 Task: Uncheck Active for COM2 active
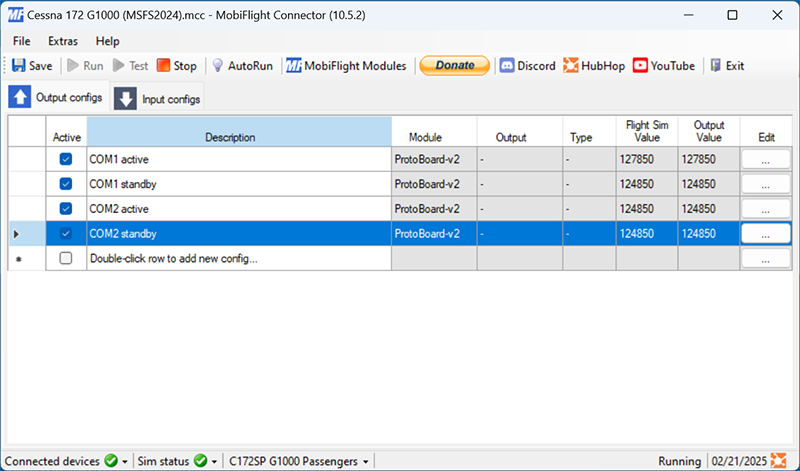pyautogui.click(x=66, y=208)
